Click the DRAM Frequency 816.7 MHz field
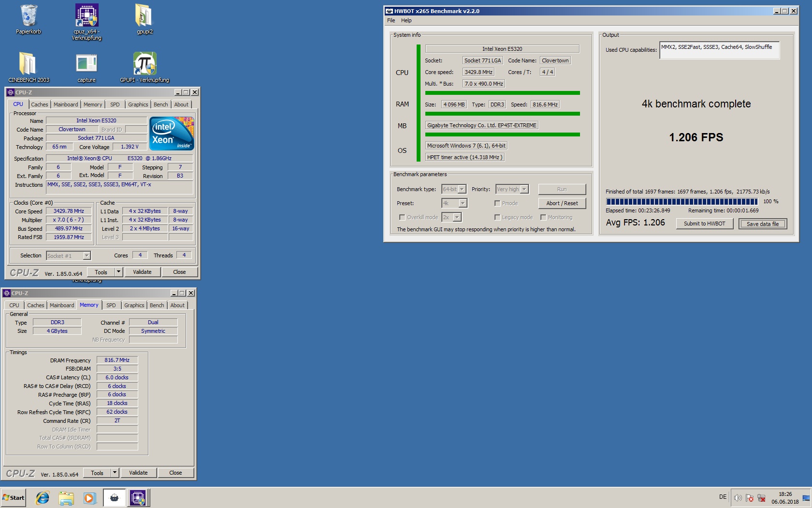Image resolution: width=812 pixels, height=508 pixels. click(x=117, y=360)
